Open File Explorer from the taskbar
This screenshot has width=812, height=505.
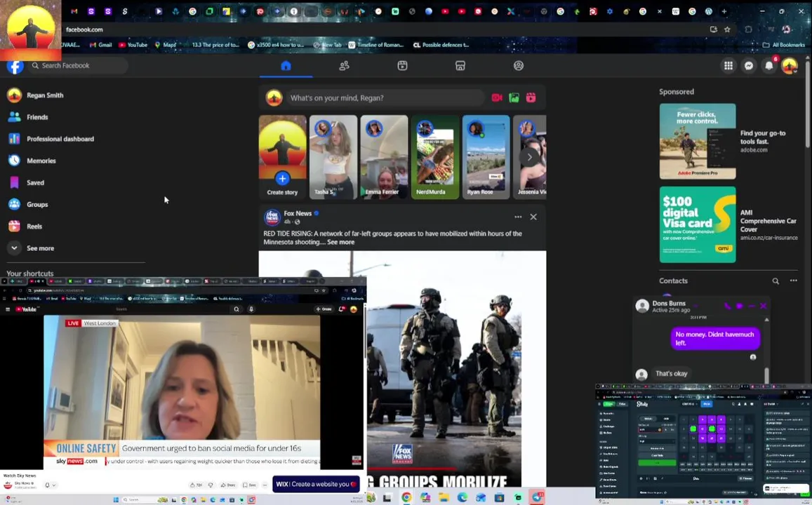pyautogui.click(x=444, y=497)
